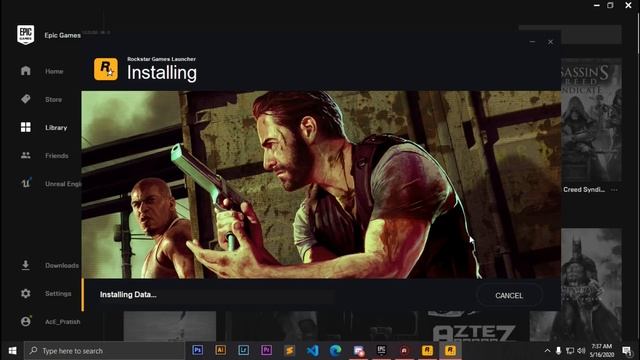Click the microphone tray icon
640x360 pixels.
pyautogui.click(x=559, y=351)
